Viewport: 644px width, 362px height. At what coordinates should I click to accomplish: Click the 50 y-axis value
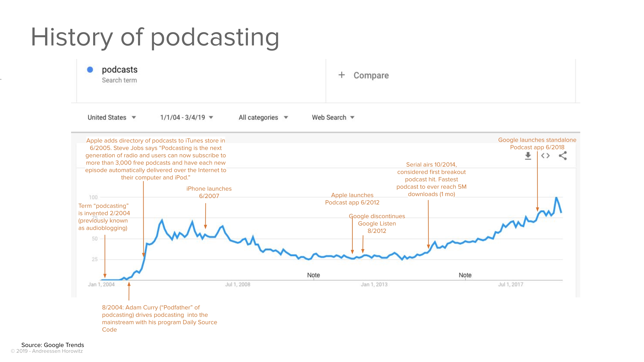coord(95,239)
